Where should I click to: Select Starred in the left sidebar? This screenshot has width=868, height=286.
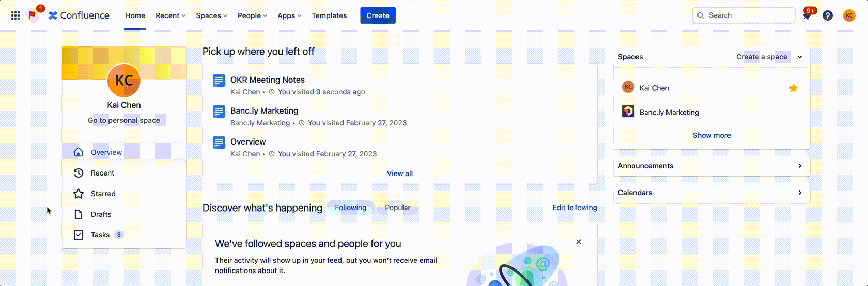click(124, 194)
